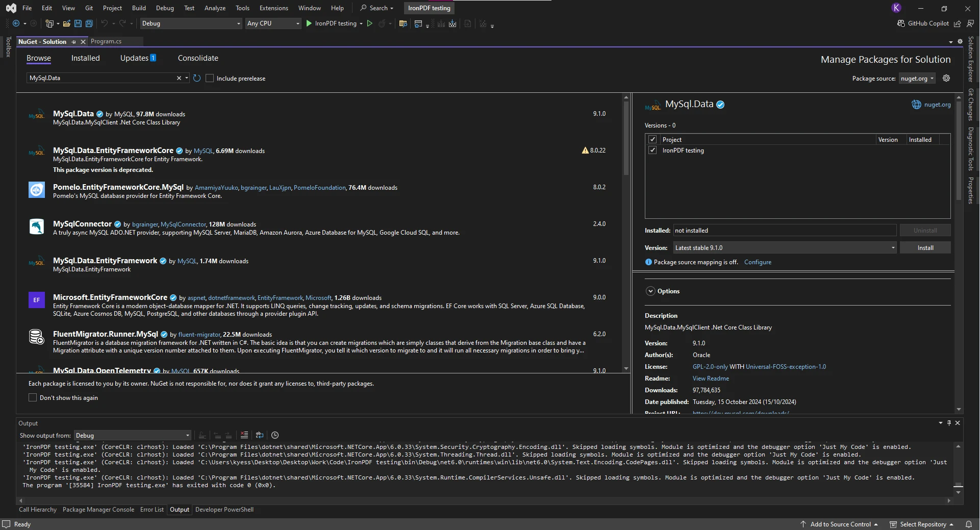Toggle word wrap in the Output window
The width and height of the screenshot is (980, 530).
[x=260, y=435]
